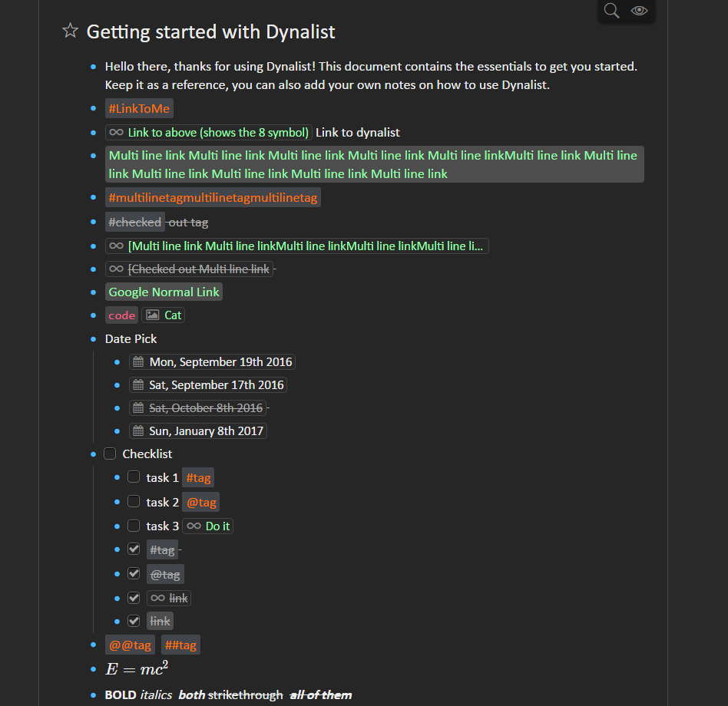Viewport: 728px width, 706px height.
Task: Uncheck the completed '@tag' checklist item
Action: [133, 573]
